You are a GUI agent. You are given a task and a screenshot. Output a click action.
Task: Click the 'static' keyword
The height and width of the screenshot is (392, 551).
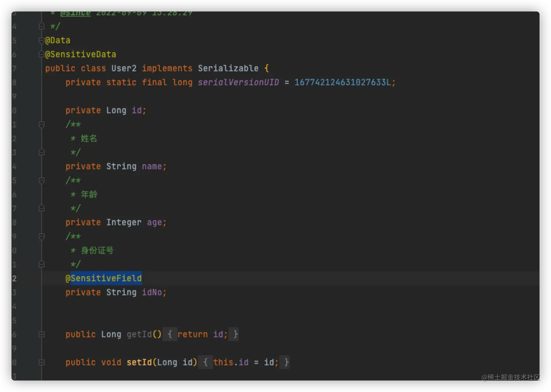point(121,82)
